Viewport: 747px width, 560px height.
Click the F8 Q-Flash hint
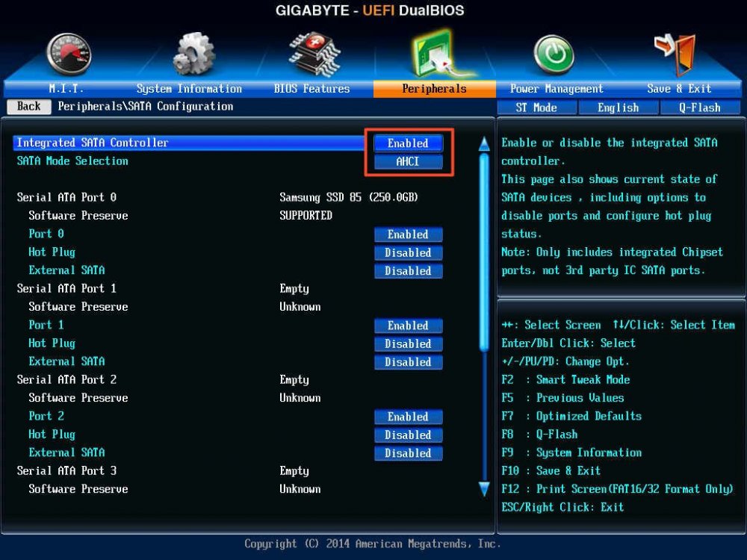(x=539, y=435)
